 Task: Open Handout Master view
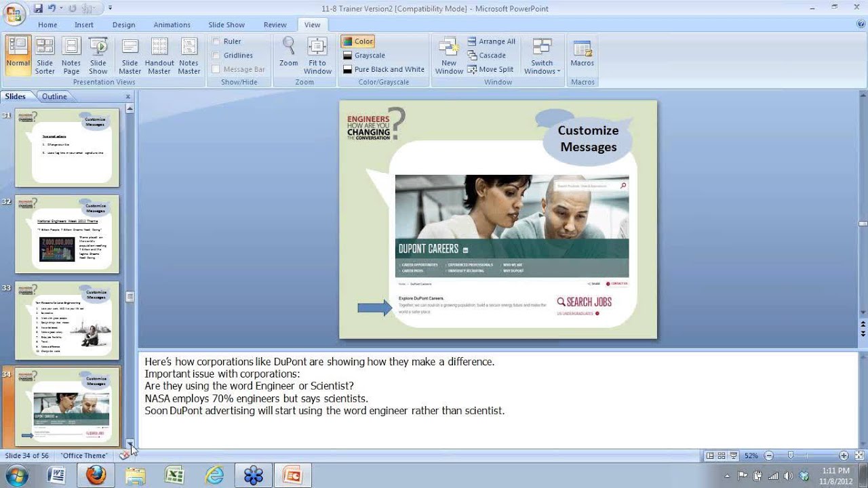click(159, 56)
